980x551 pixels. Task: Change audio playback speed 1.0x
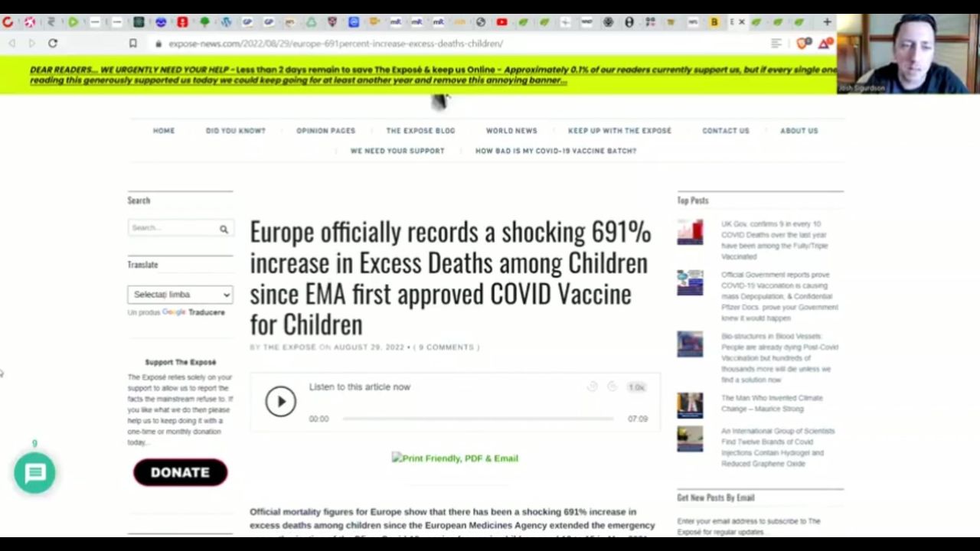coord(636,388)
